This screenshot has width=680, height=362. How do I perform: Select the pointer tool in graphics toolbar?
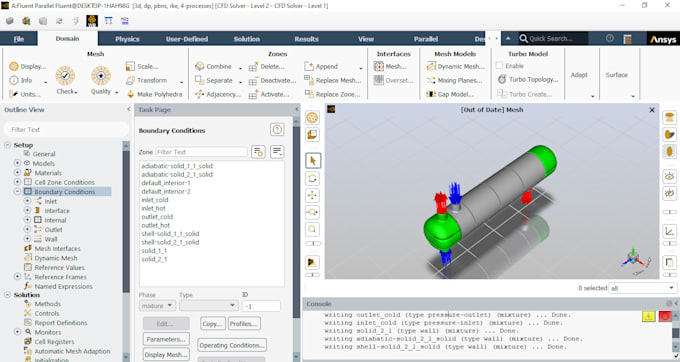coord(312,160)
